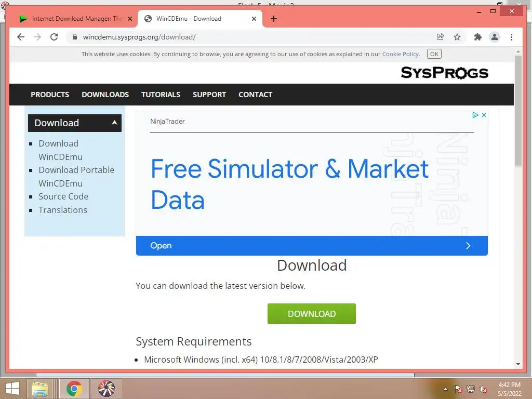Close the Internet Download Manager tab

click(x=129, y=19)
